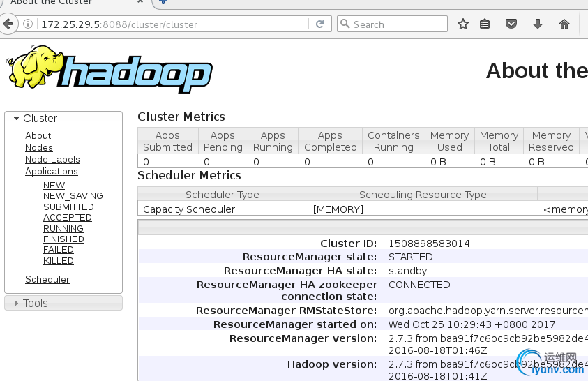Open site information icon in address bar
The image size is (588, 381).
point(28,24)
